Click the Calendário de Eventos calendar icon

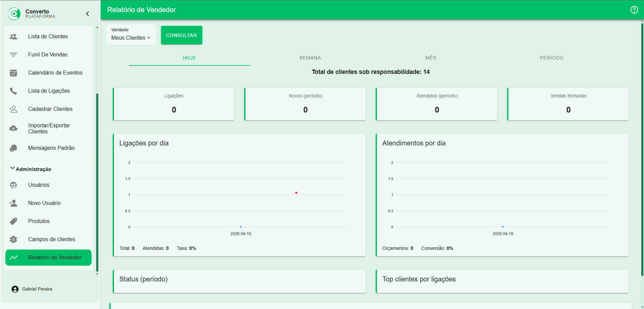pos(13,73)
